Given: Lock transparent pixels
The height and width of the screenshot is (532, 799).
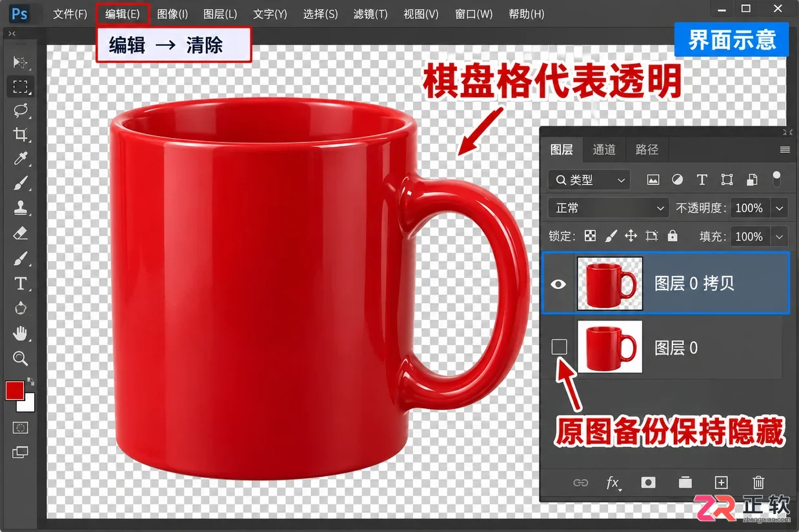Looking at the screenshot, I should [x=590, y=236].
